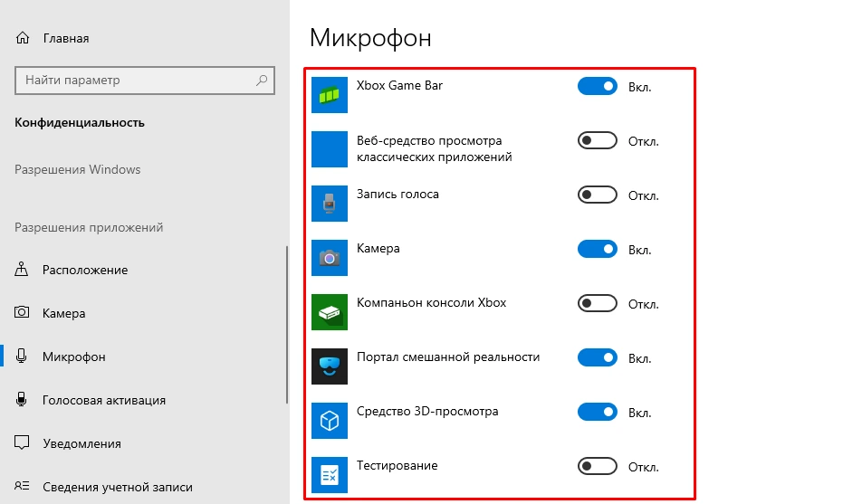The image size is (862, 504).
Task: Click the Портал смешанной реальности icon
Action: point(330,366)
